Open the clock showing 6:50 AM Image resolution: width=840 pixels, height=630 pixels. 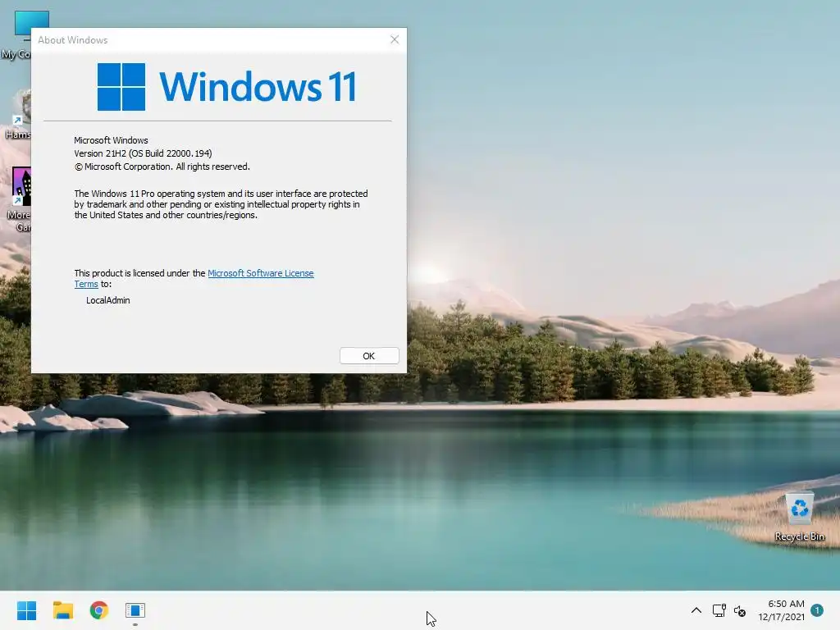pyautogui.click(x=781, y=610)
